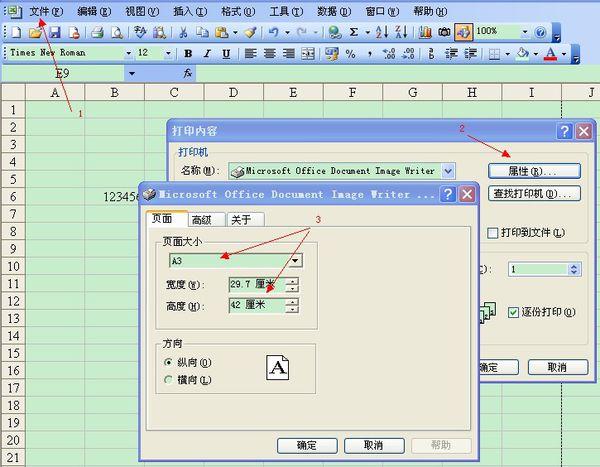The width and height of the screenshot is (600, 467).
Task: Open the 文件 menu
Action: (46, 11)
